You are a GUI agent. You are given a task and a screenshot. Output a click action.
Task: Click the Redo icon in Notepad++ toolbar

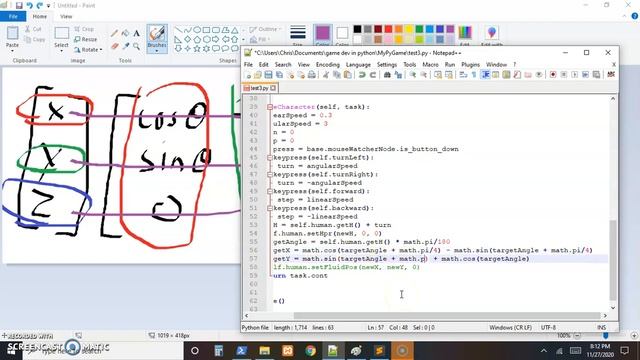pos(373,75)
